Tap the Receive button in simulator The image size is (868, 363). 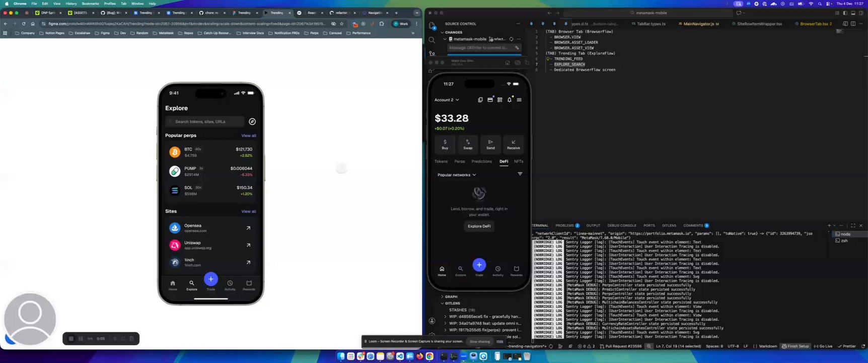click(x=514, y=144)
